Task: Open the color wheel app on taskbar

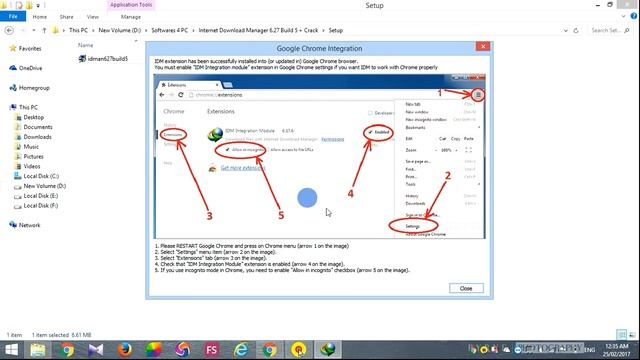Action: click(x=153, y=350)
